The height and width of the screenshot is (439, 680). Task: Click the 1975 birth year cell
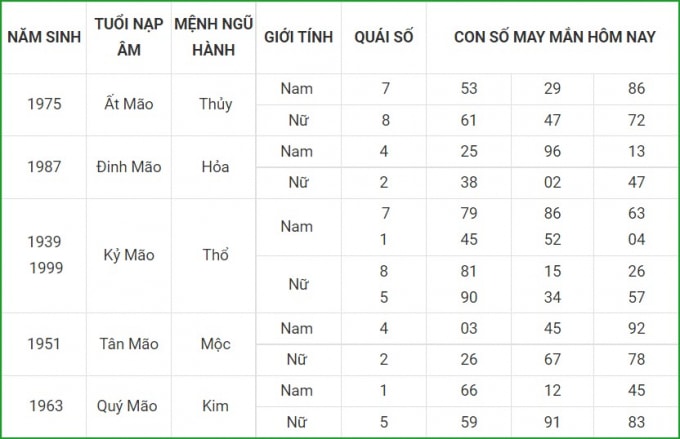pyautogui.click(x=44, y=105)
